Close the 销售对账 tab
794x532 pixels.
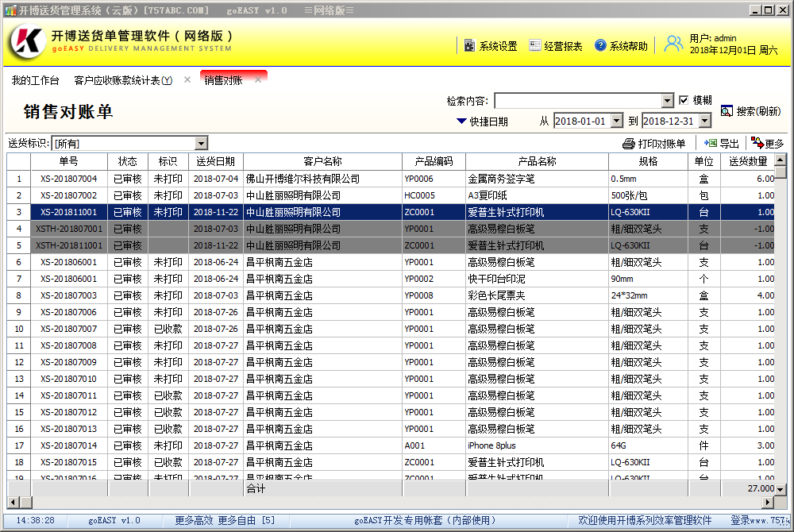pos(258,80)
